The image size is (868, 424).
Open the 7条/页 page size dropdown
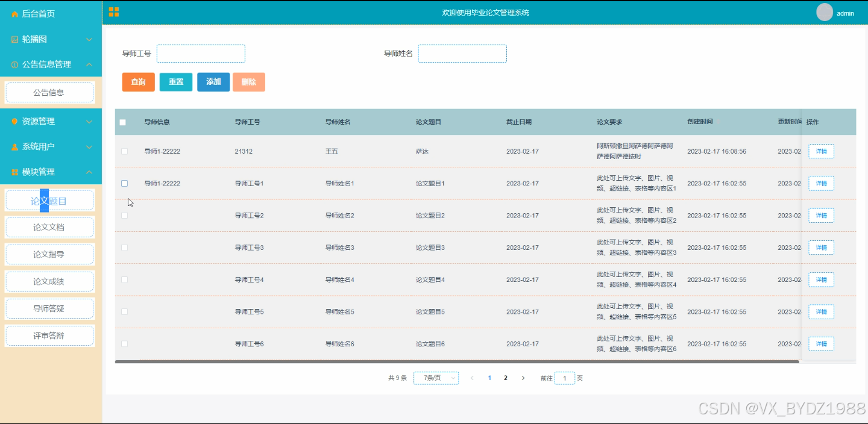(436, 378)
